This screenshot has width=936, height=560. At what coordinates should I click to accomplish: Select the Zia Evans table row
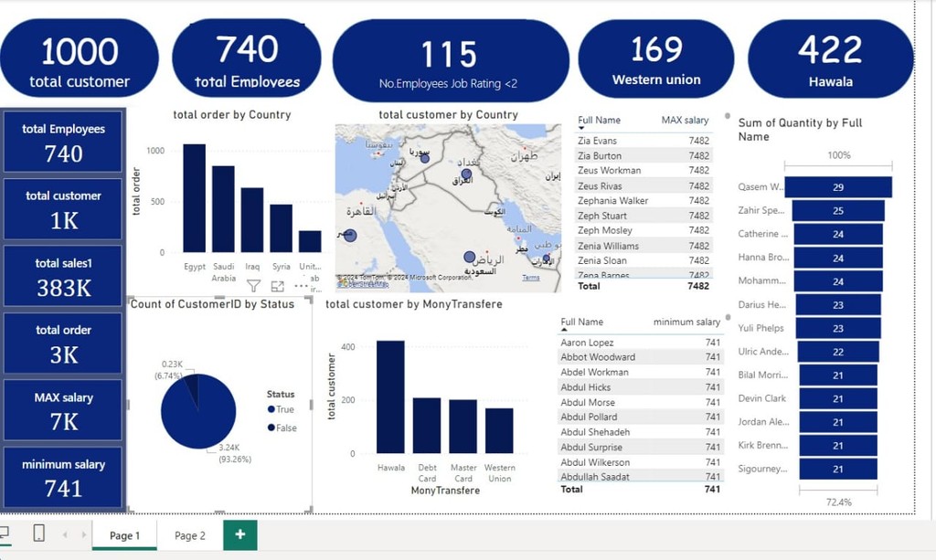click(x=643, y=141)
